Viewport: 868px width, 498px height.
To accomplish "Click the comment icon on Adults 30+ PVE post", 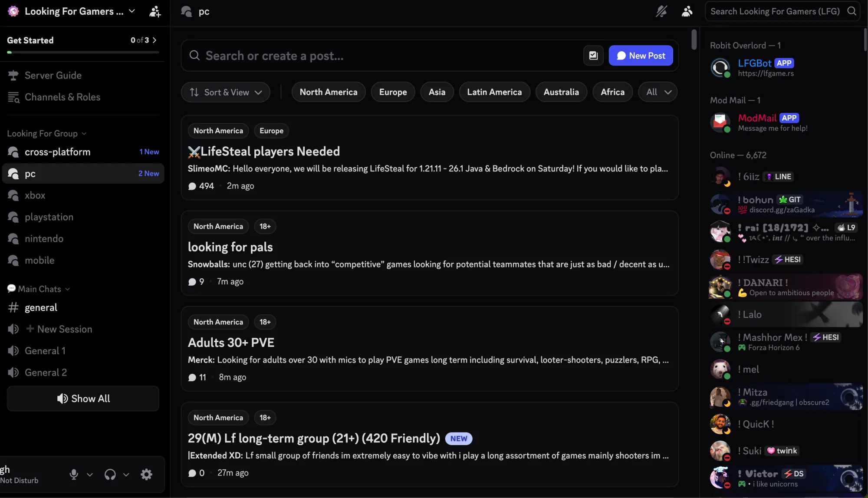I will point(192,377).
